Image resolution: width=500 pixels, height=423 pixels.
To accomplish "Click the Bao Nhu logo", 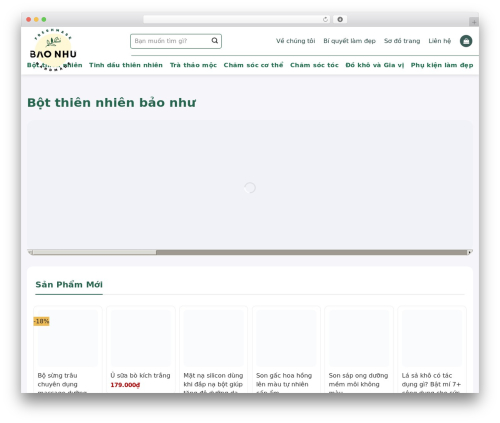I will click(53, 49).
